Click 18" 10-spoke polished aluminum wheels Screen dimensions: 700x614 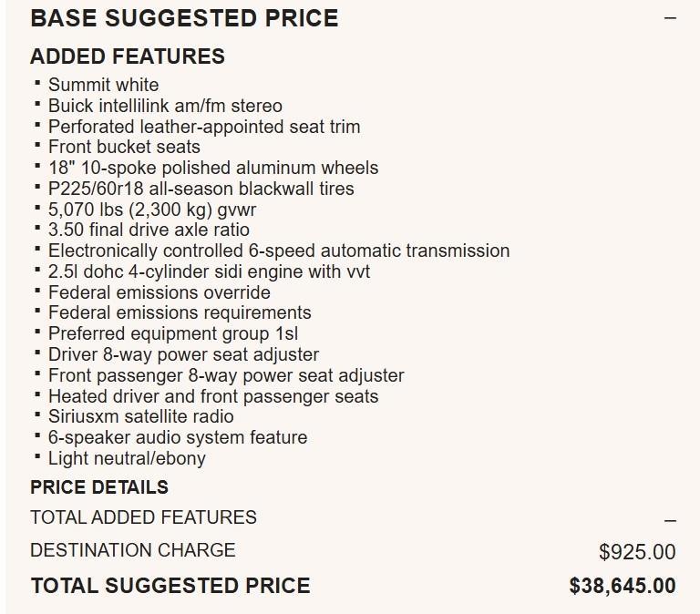tap(212, 168)
